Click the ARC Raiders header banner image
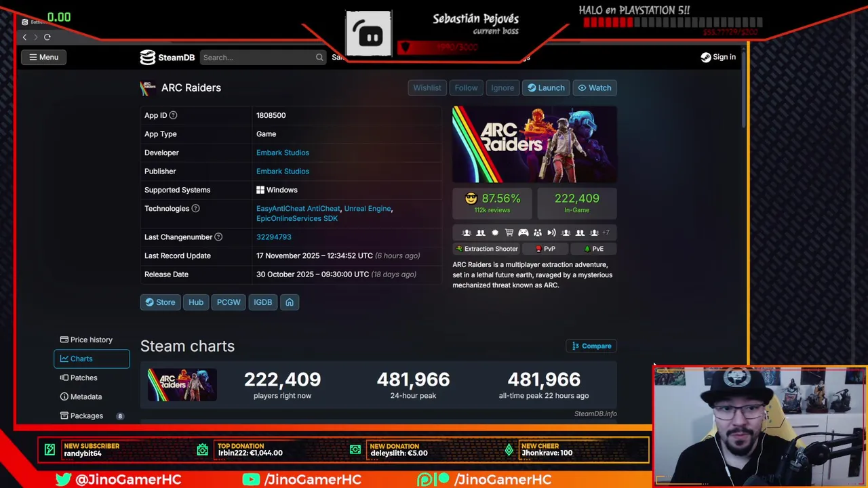 click(x=534, y=144)
